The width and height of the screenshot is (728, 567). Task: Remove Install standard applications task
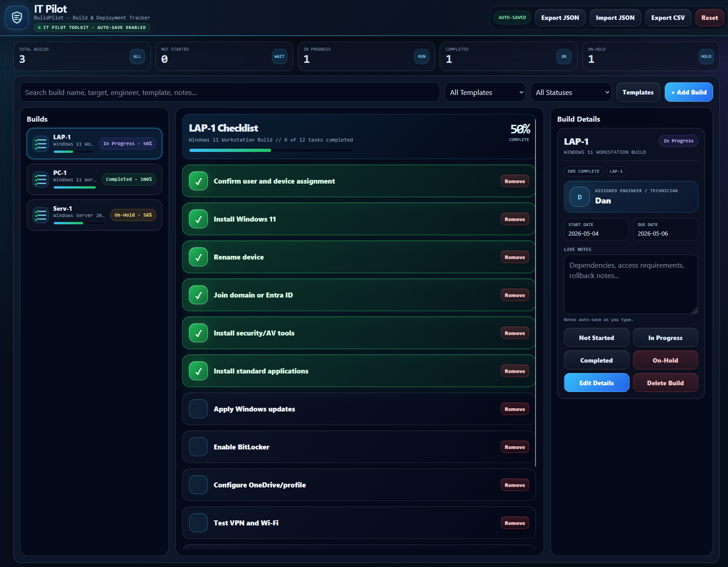click(515, 371)
